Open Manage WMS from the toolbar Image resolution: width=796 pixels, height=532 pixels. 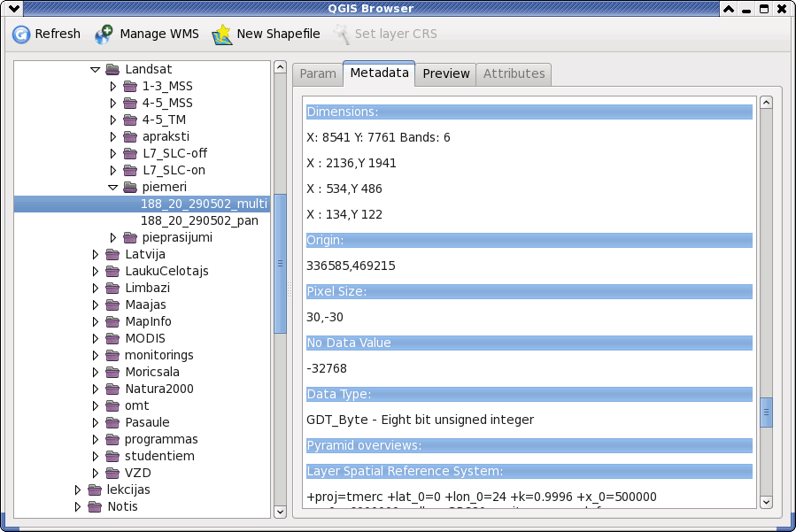[147, 34]
